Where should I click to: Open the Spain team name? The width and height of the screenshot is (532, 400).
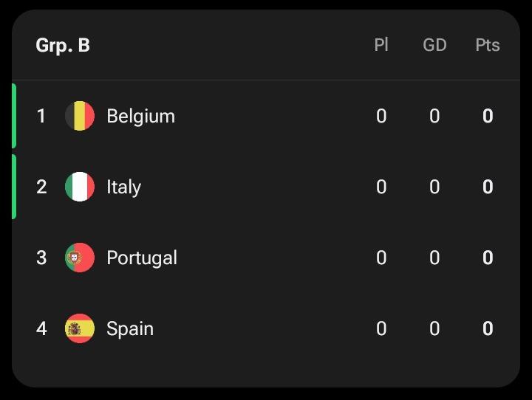130,329
